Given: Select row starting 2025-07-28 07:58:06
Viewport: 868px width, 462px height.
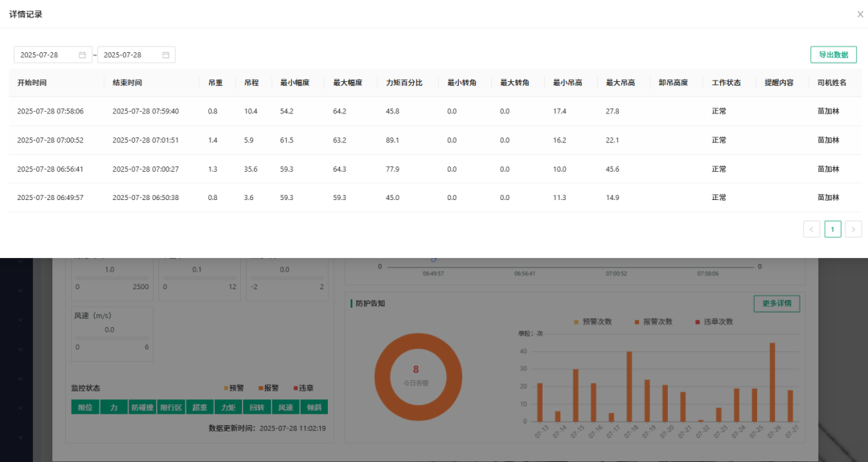Looking at the screenshot, I should coord(435,111).
